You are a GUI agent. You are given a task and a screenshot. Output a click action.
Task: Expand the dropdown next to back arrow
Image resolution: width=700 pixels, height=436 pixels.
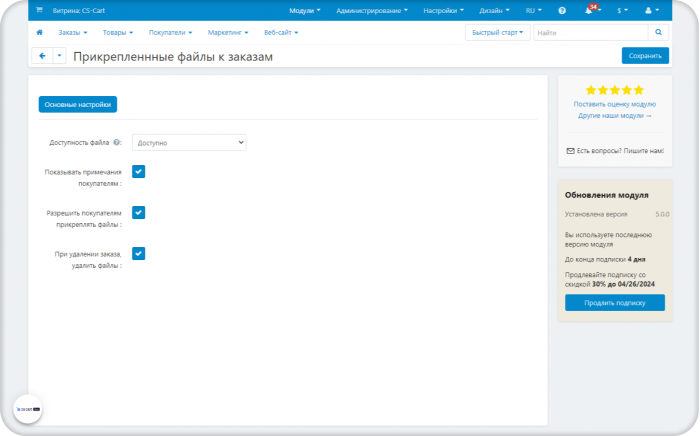tap(59, 56)
